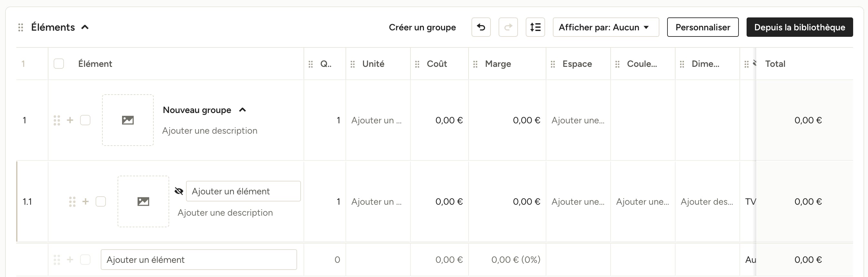
Task: Check the select-all box beside Élément header
Action: 59,64
